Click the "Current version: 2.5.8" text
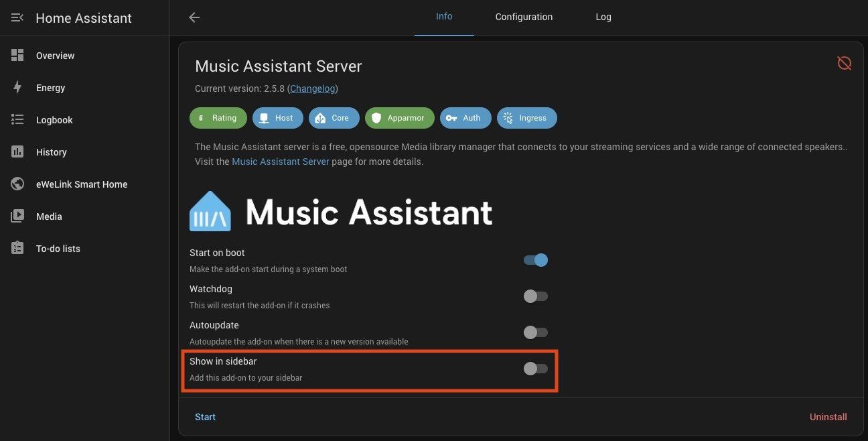868x441 pixels. pyautogui.click(x=240, y=88)
